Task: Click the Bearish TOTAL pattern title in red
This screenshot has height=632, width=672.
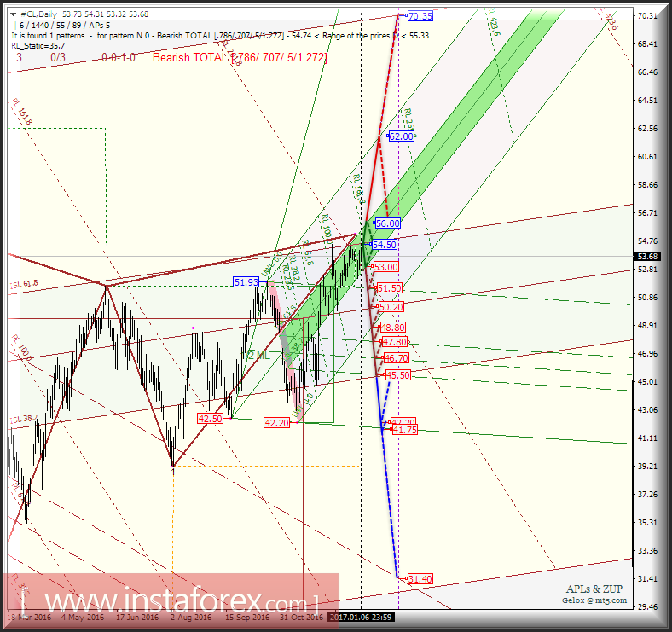Action: (240, 57)
